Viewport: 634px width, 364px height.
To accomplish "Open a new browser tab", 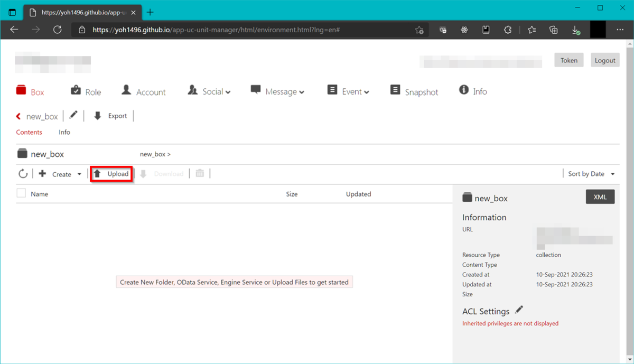I will tap(150, 12).
